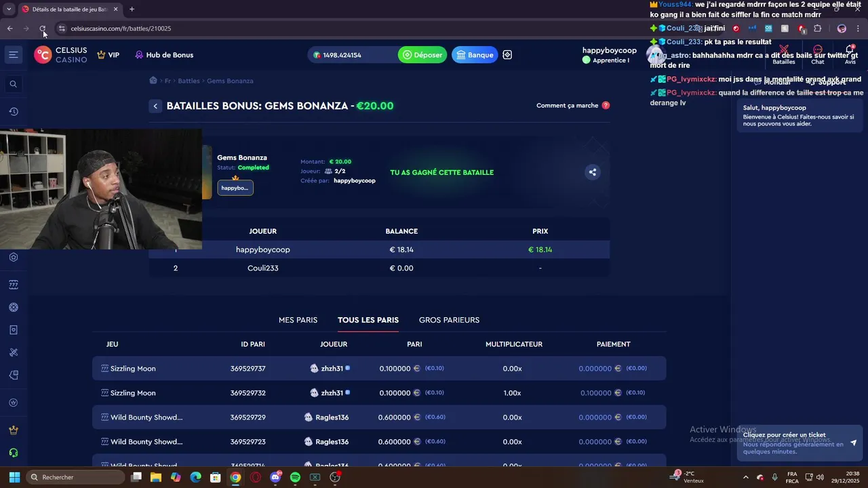The image size is (868, 488).
Task: Switch to the Tous les Paris tab
Action: (x=368, y=320)
